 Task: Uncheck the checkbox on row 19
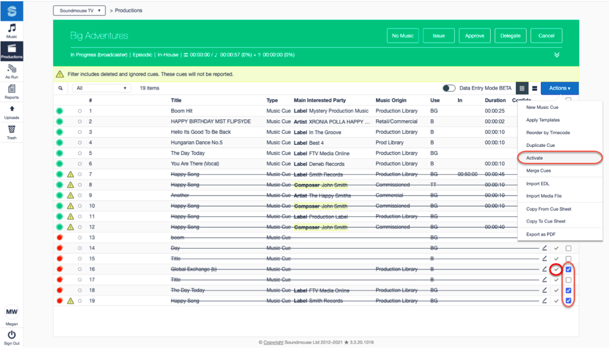pos(568,301)
